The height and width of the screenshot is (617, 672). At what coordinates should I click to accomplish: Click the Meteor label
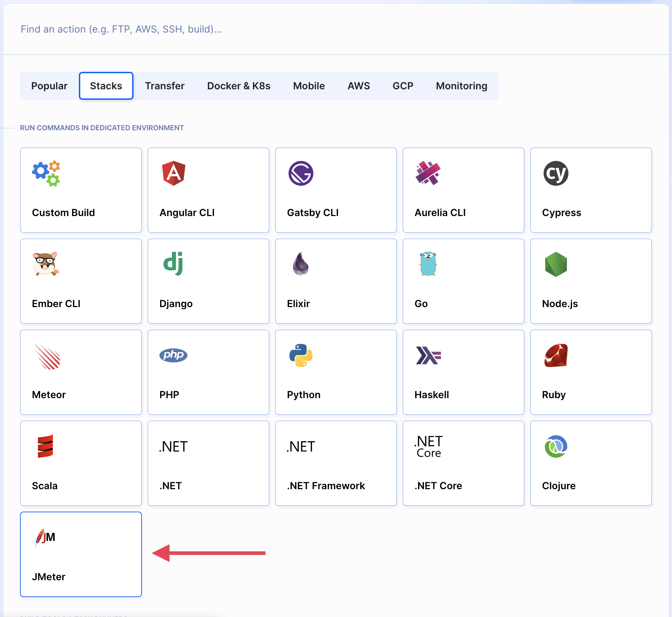coord(49,395)
